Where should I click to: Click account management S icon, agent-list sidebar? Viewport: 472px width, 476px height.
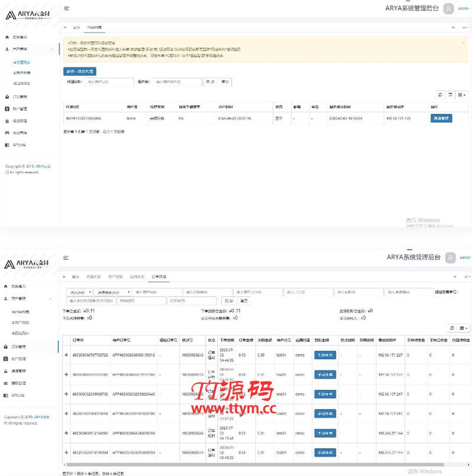tap(7, 109)
